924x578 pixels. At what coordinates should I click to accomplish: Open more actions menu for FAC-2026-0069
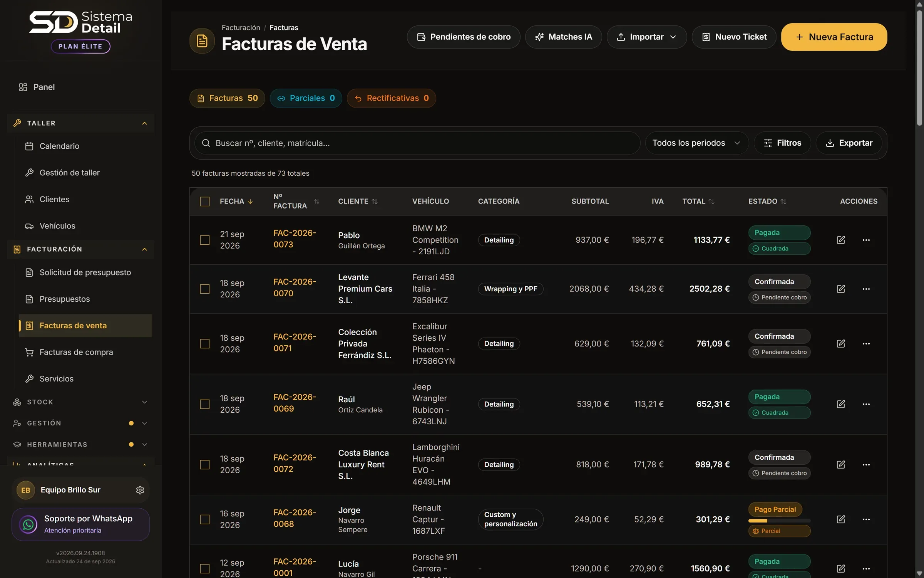point(866,404)
